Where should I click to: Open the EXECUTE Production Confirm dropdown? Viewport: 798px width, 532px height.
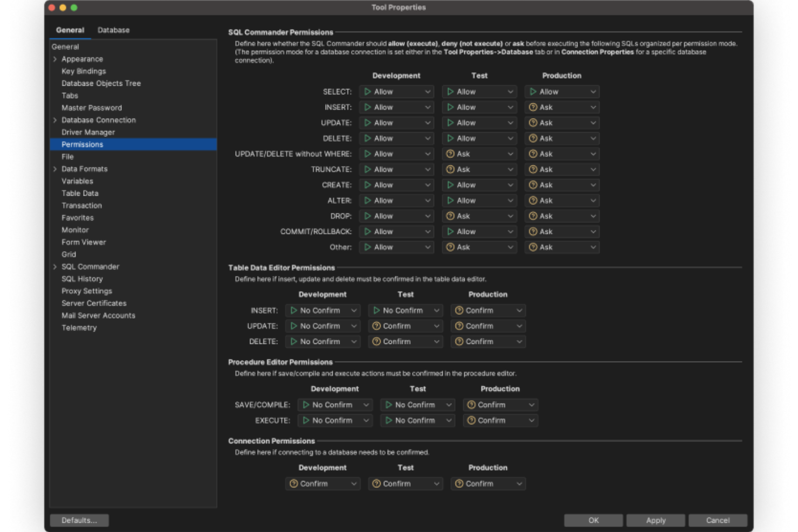point(500,421)
